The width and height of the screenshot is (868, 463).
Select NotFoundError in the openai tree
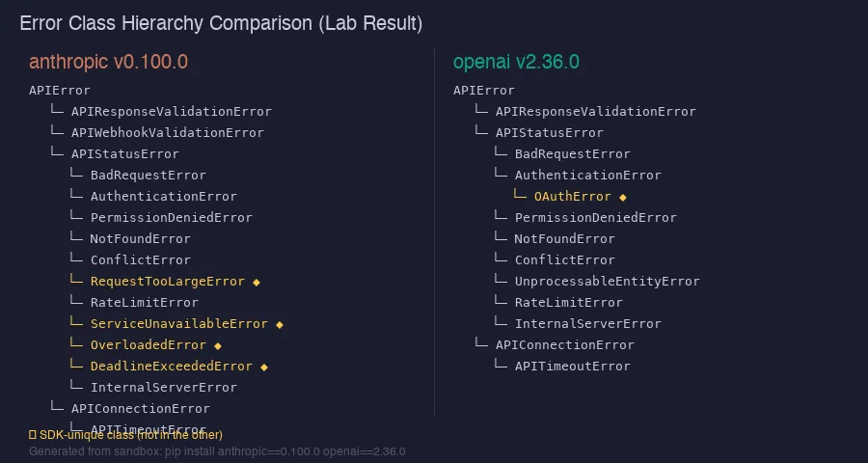564,238
